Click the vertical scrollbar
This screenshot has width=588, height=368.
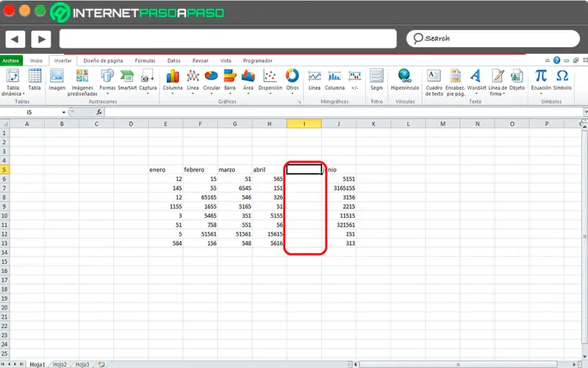click(584, 237)
